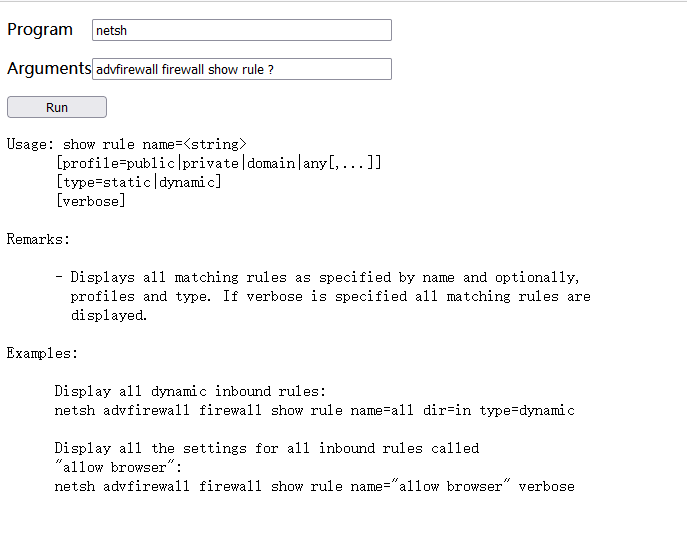687x547 pixels.
Task: Click the 'displayed.' remark line
Action: pos(108,315)
